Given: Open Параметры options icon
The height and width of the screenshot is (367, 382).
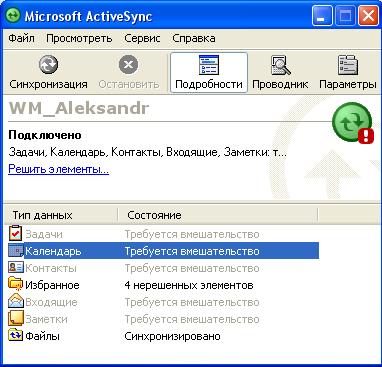Looking at the screenshot, I should (x=348, y=65).
